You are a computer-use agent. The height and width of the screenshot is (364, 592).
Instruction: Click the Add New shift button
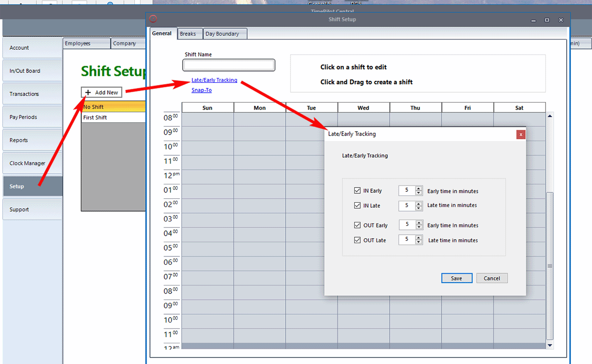101,92
